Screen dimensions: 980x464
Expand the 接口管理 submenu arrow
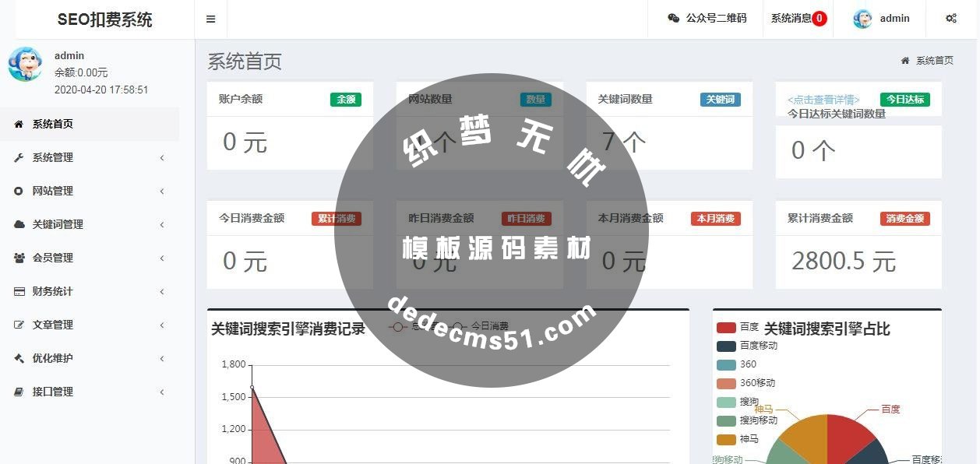[162, 392]
